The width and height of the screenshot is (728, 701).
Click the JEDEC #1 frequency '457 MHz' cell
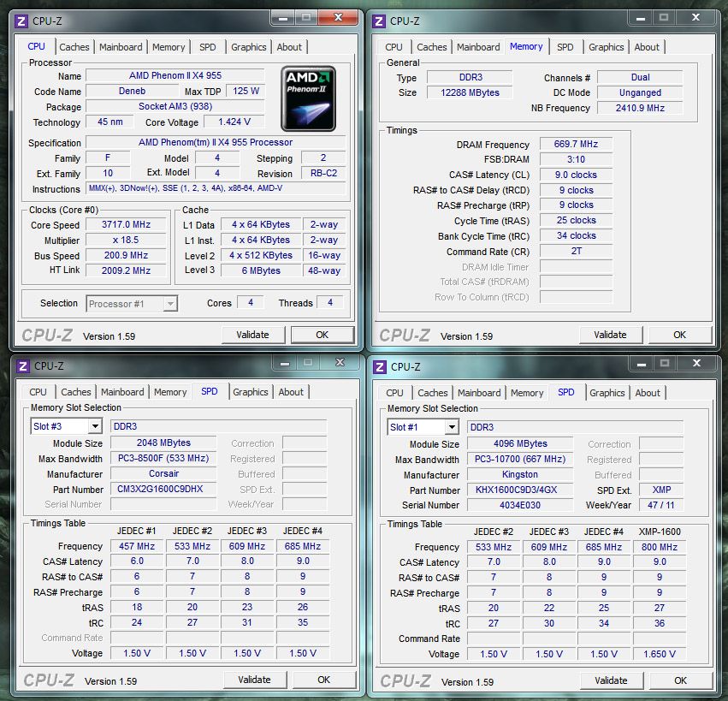pyautogui.click(x=137, y=546)
